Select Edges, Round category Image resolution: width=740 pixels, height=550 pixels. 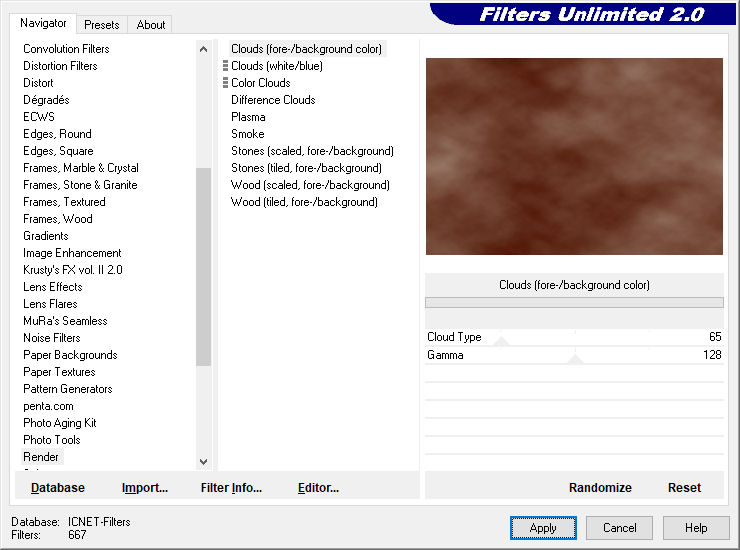click(57, 134)
